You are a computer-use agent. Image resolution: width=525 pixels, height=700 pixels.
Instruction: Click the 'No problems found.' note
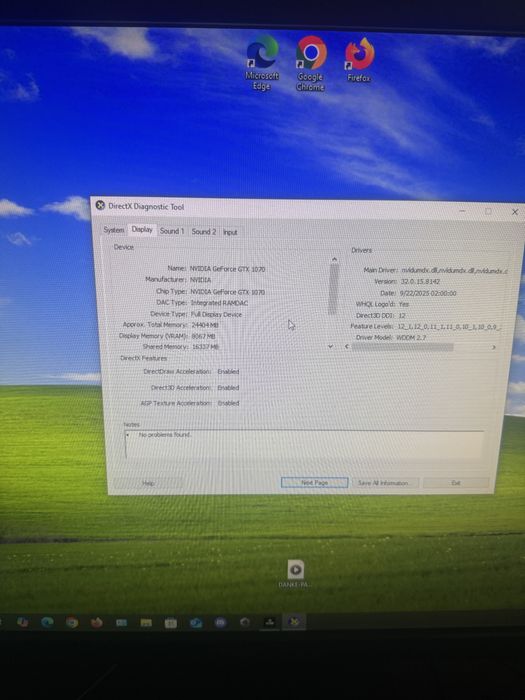tap(165, 434)
